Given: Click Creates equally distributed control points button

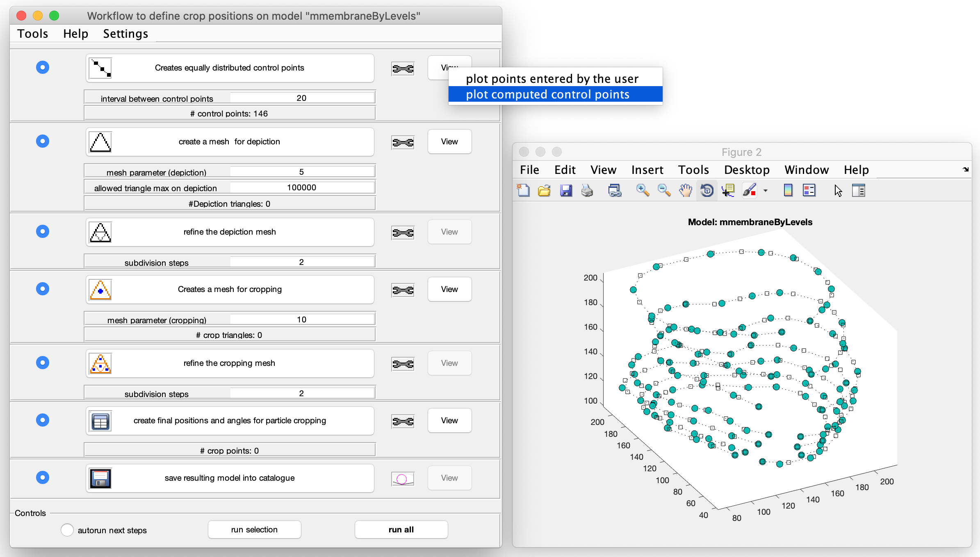Looking at the screenshot, I should pyautogui.click(x=230, y=68).
